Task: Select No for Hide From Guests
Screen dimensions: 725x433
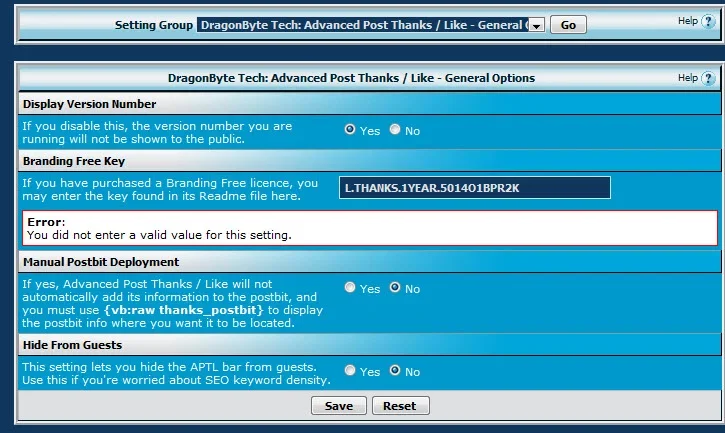Action: [395, 370]
